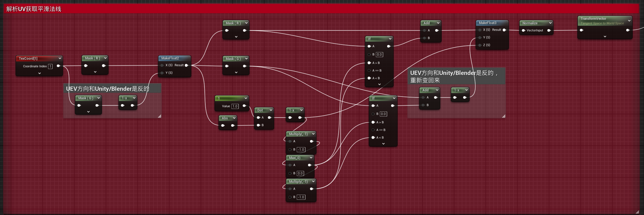
Task: Select the Abs node by its title
Action: point(225,118)
